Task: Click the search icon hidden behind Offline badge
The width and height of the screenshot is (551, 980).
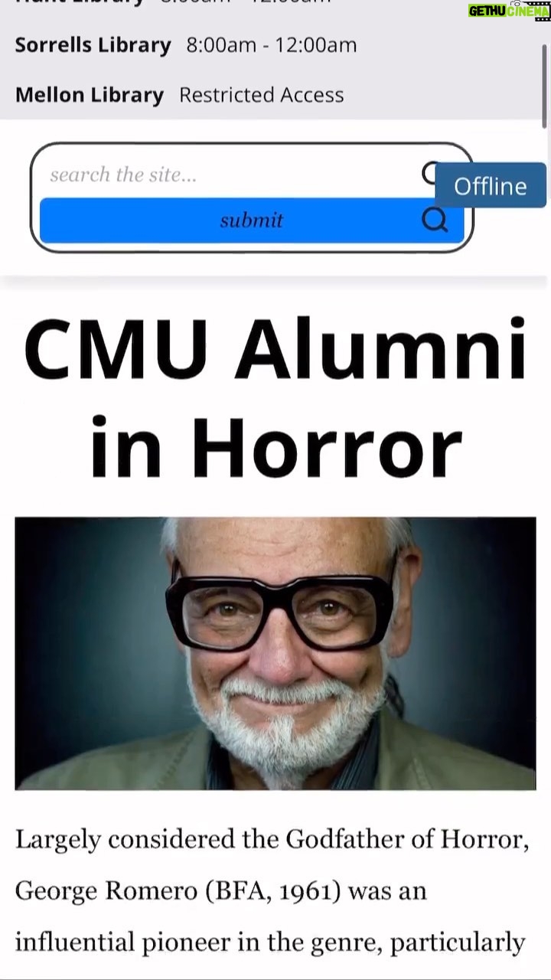Action: (x=429, y=174)
